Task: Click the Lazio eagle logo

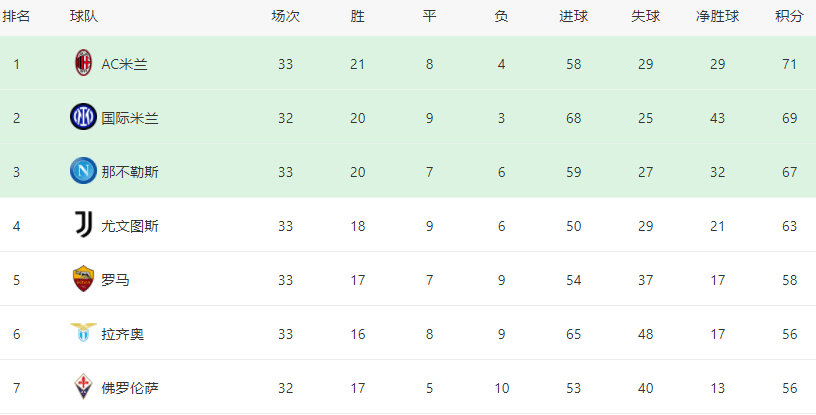Action: tap(83, 332)
